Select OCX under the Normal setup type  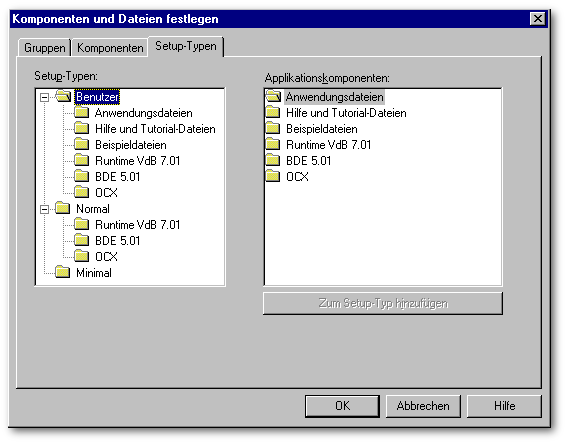[106, 257]
